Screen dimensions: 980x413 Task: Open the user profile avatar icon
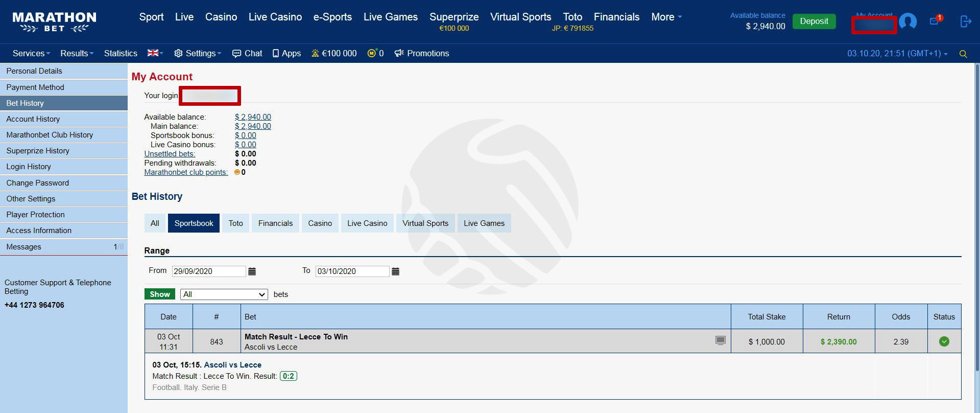coord(907,21)
